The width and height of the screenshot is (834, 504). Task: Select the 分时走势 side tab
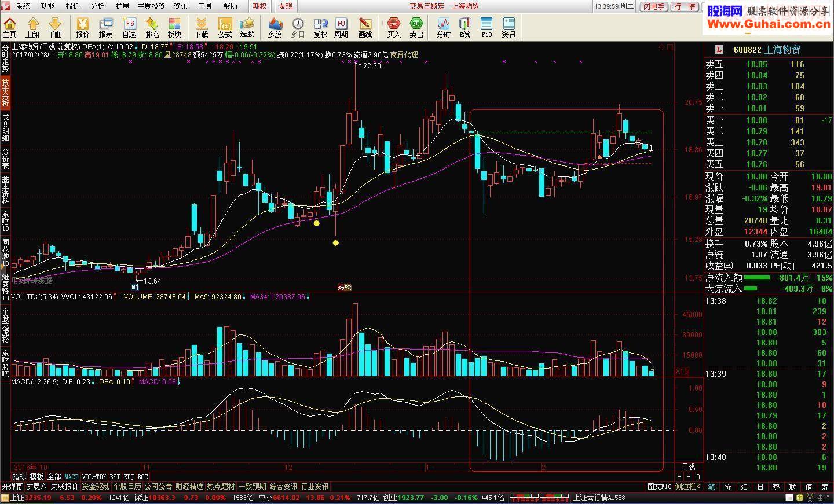tap(5, 58)
